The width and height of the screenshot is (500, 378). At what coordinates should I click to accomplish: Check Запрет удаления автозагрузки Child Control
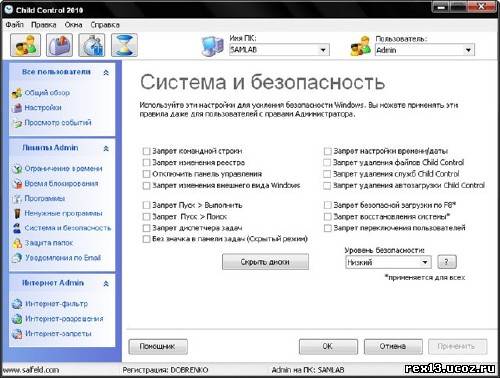coord(327,185)
